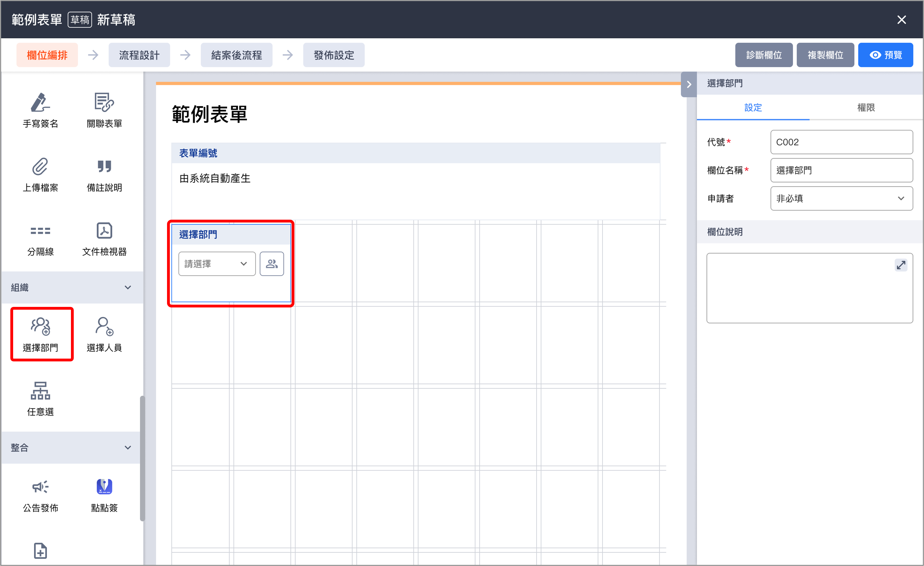Image resolution: width=924 pixels, height=566 pixels.
Task: Switch to the 設定 tab
Action: click(753, 108)
